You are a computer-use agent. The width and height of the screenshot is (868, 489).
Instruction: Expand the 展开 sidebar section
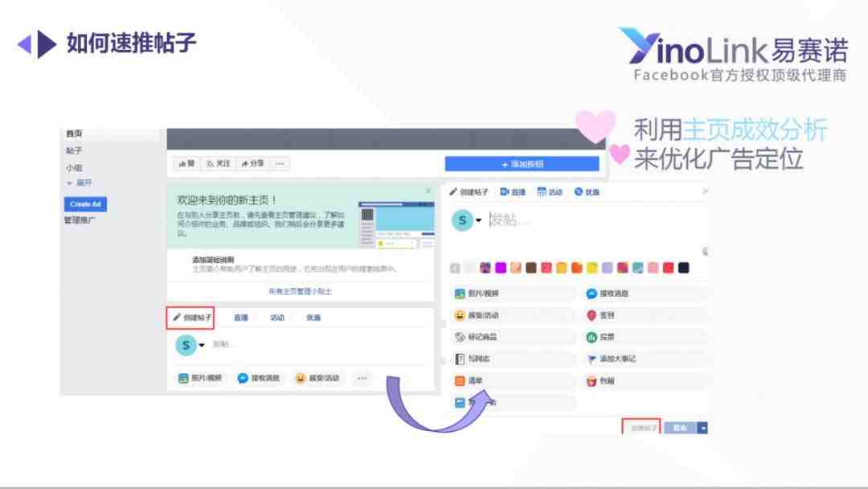point(80,183)
